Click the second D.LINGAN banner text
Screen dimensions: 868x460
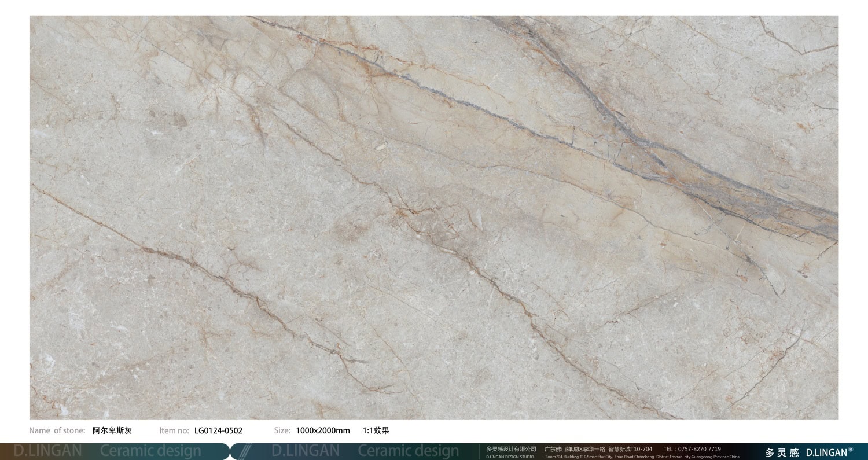[306, 451]
